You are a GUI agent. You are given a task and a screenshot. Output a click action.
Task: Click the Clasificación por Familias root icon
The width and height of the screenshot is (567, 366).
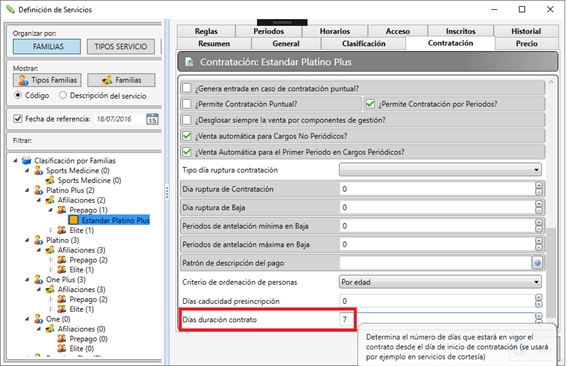tap(27, 160)
